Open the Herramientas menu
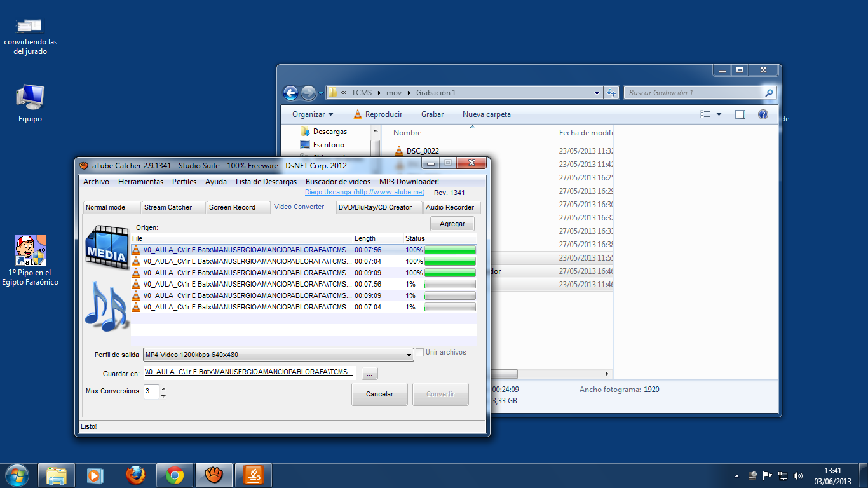Viewport: 868px width, 488px height. 140,182
